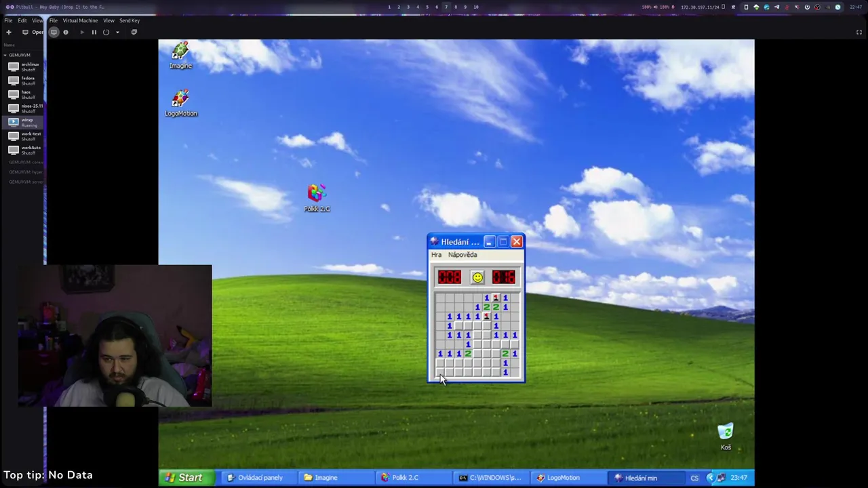Open the Hra menu in Minesweeper

tap(436, 255)
